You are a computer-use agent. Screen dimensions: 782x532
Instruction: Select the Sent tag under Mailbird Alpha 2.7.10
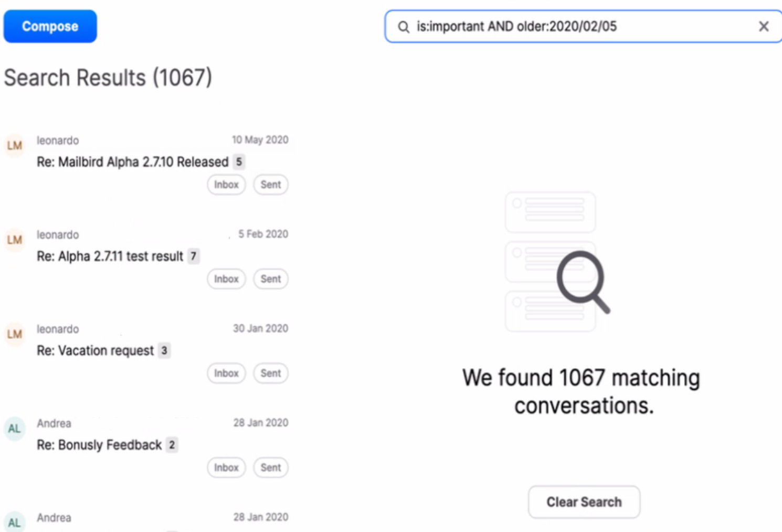pyautogui.click(x=271, y=185)
